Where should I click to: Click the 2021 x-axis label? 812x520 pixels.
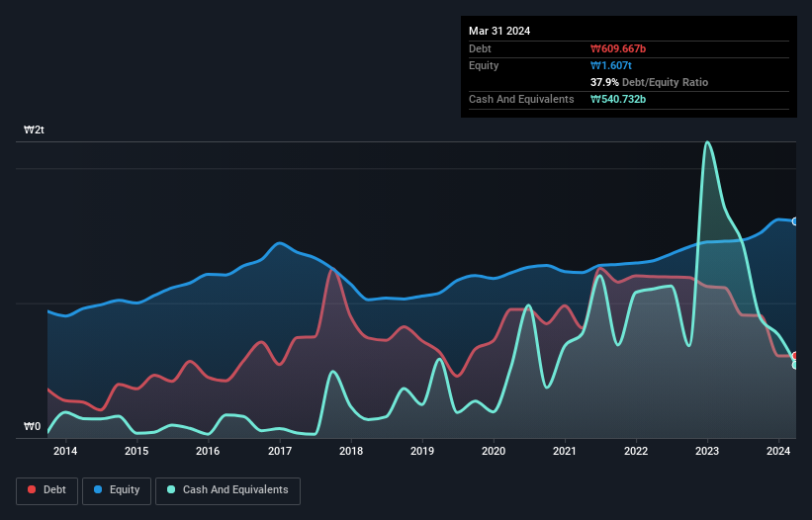pos(565,451)
